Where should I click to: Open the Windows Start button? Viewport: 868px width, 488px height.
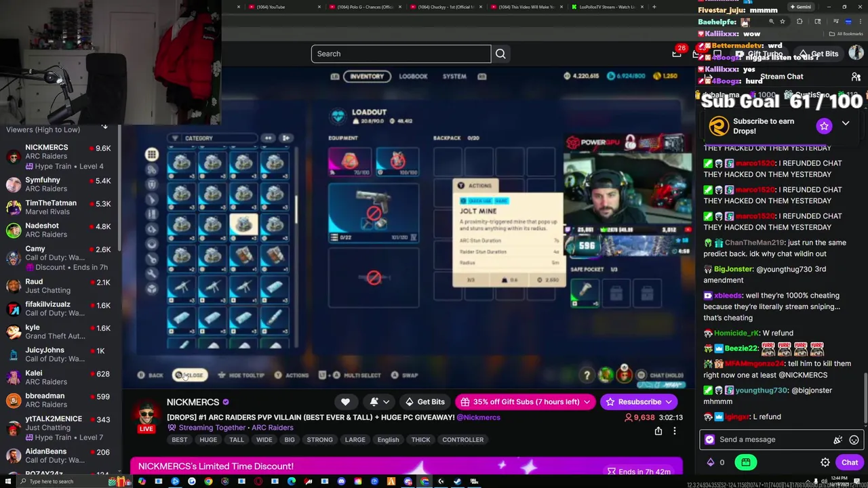tap(7, 482)
